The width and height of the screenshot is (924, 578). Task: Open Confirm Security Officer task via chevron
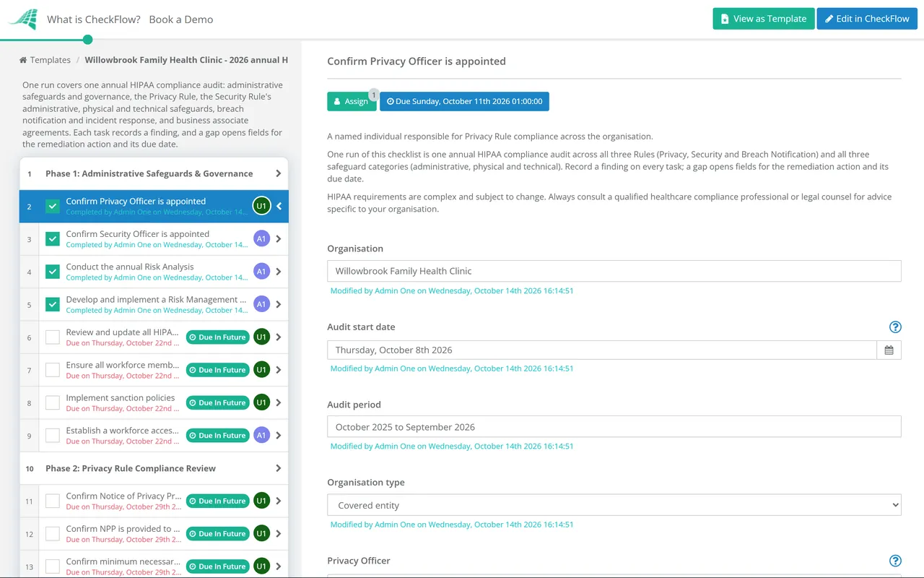tap(279, 239)
